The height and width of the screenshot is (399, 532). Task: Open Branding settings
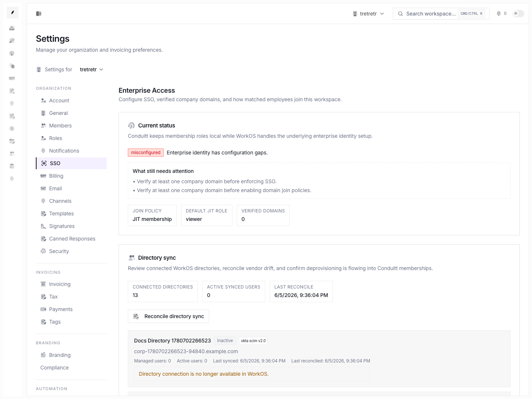[x=71, y=355]
